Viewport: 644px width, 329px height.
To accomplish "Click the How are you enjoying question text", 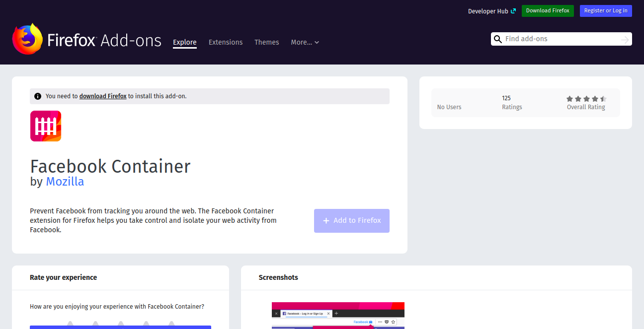I will coord(117,307).
